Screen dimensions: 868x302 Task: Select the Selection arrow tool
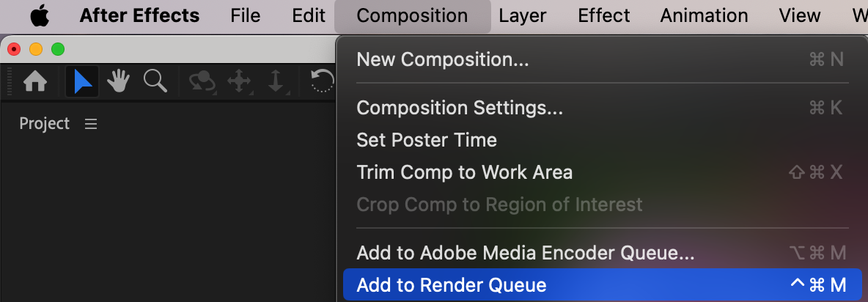tap(83, 81)
